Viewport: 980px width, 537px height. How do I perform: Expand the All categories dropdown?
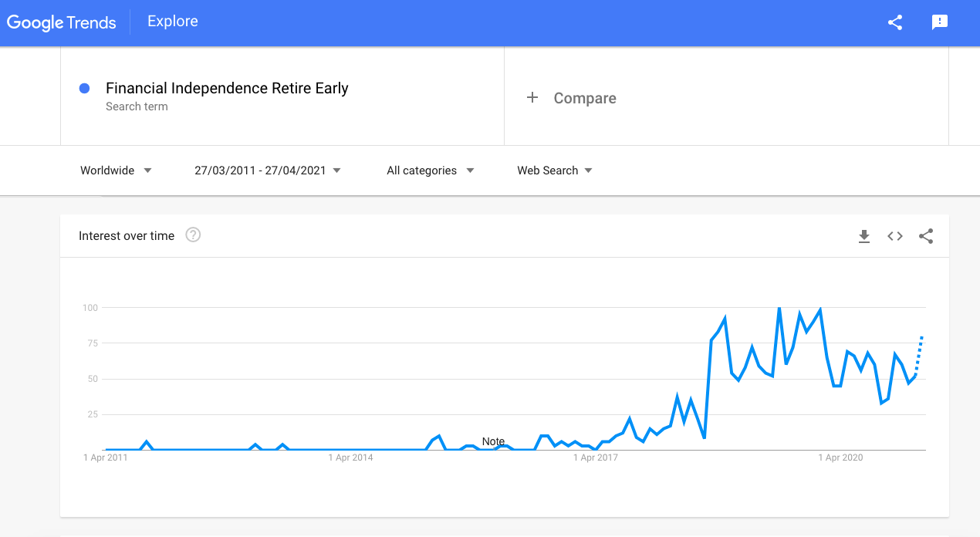coord(430,171)
